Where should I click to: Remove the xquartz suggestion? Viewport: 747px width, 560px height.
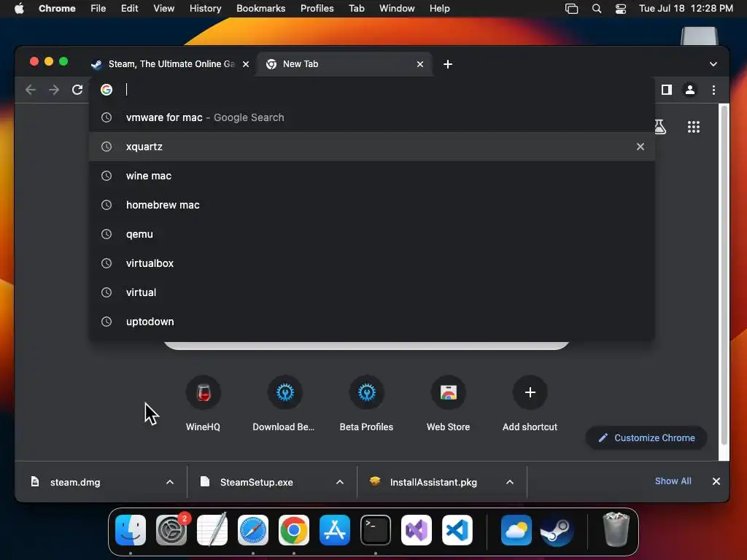click(640, 147)
